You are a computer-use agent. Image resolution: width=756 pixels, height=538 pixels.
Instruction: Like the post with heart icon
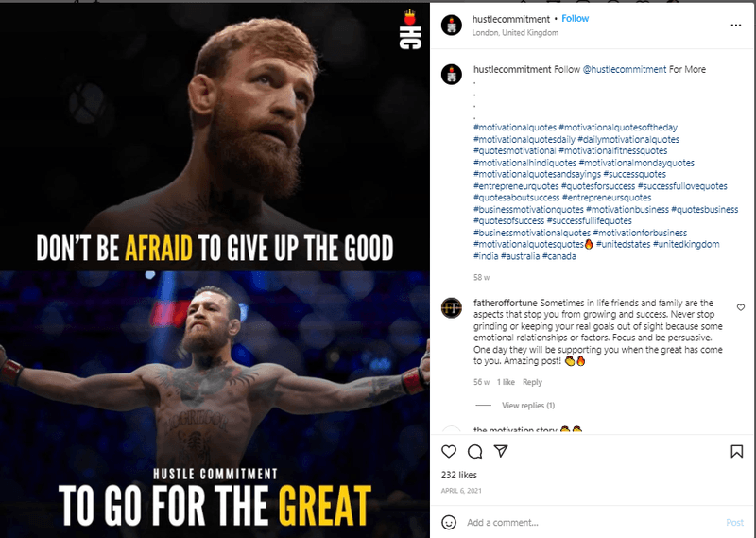pos(448,452)
